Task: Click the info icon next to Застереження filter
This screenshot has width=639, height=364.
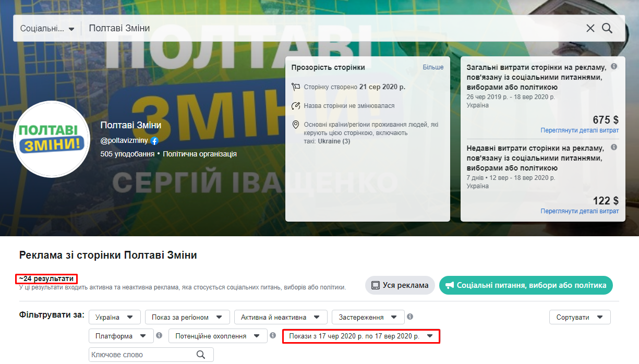Action: tap(410, 317)
